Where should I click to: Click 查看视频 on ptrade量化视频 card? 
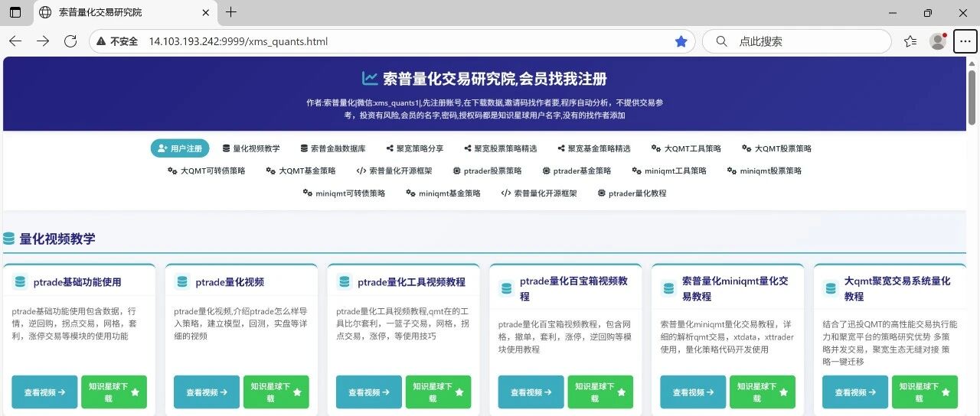coord(207,392)
